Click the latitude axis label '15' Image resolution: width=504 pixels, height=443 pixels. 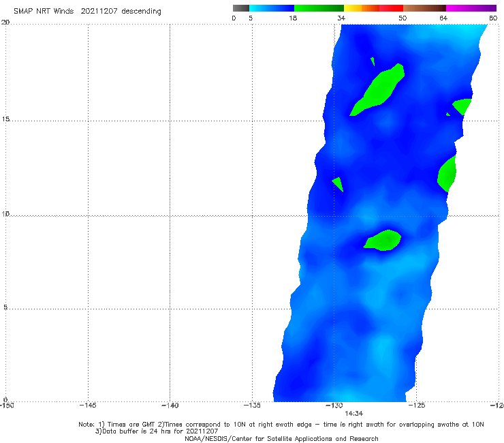pyautogui.click(x=5, y=119)
